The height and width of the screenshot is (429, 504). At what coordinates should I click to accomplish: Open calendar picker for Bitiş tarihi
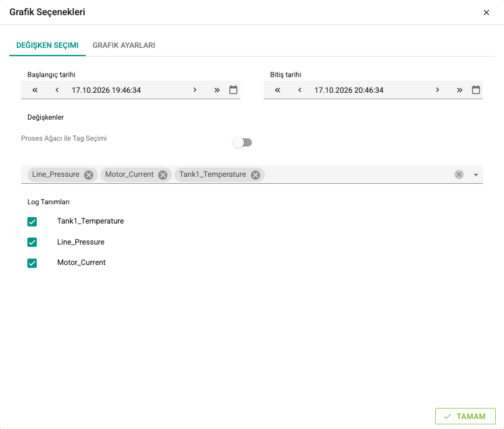476,90
